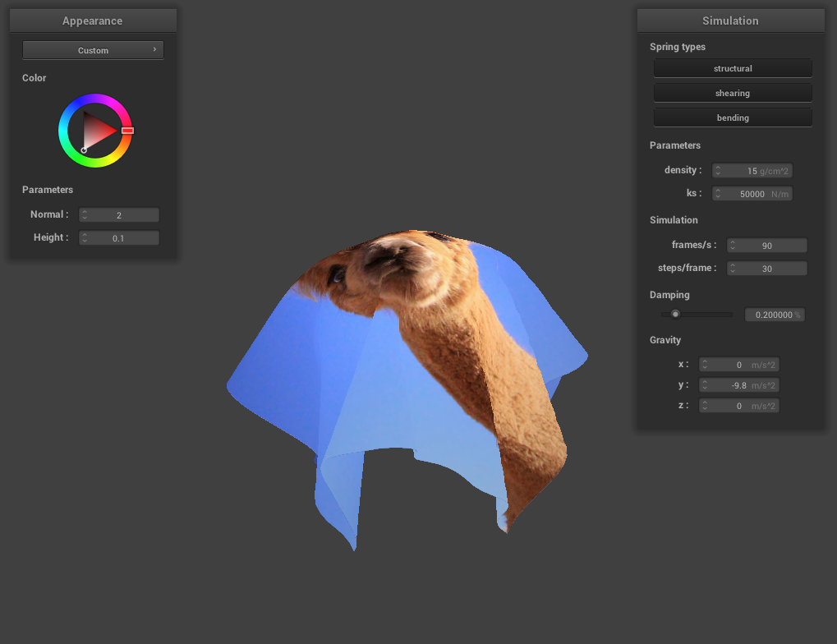Pick a shade inside the color triangle
The width and height of the screenshot is (837, 644).
99,131
